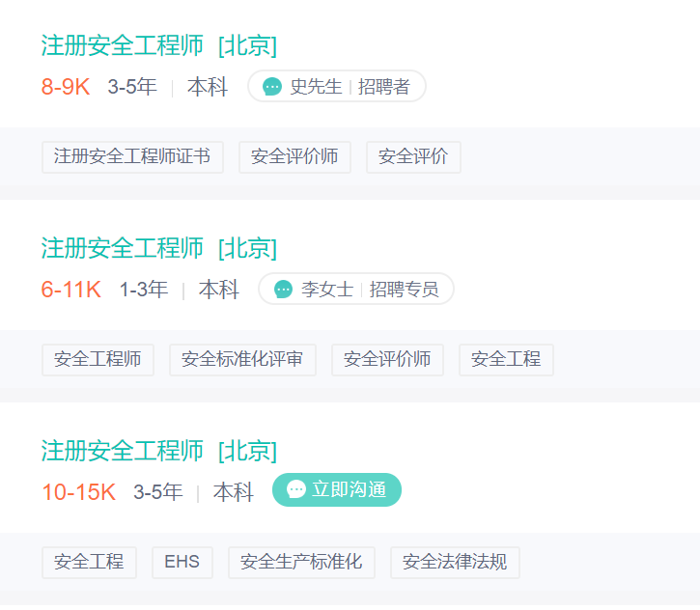700x610 pixels.
Task: Click the 安全生产标准化 tag
Action: [301, 562]
